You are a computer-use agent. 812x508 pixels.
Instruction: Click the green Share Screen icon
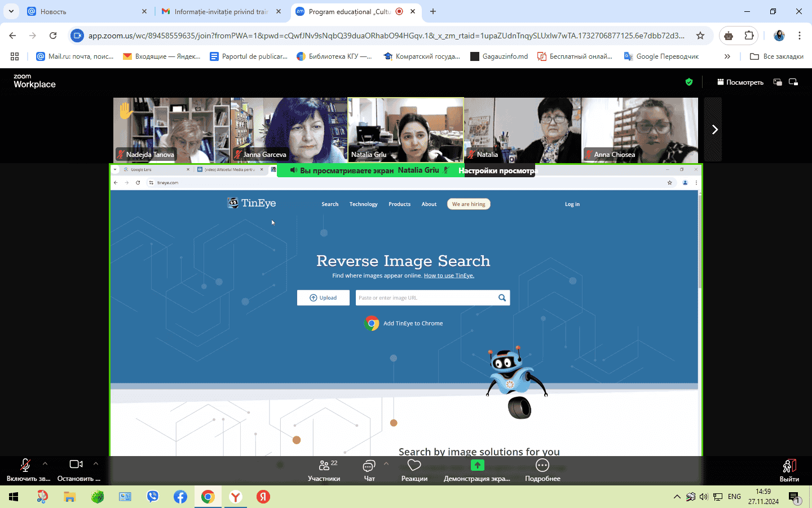click(x=477, y=465)
